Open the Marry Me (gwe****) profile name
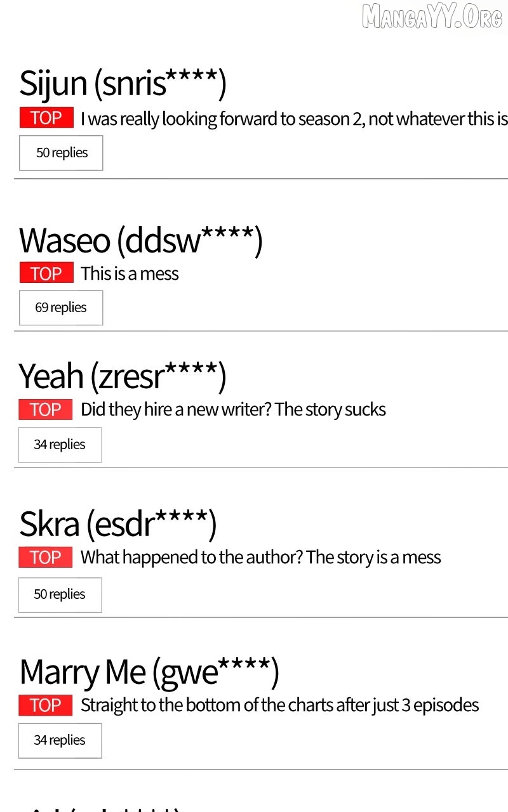This screenshot has width=508, height=812. (x=149, y=672)
